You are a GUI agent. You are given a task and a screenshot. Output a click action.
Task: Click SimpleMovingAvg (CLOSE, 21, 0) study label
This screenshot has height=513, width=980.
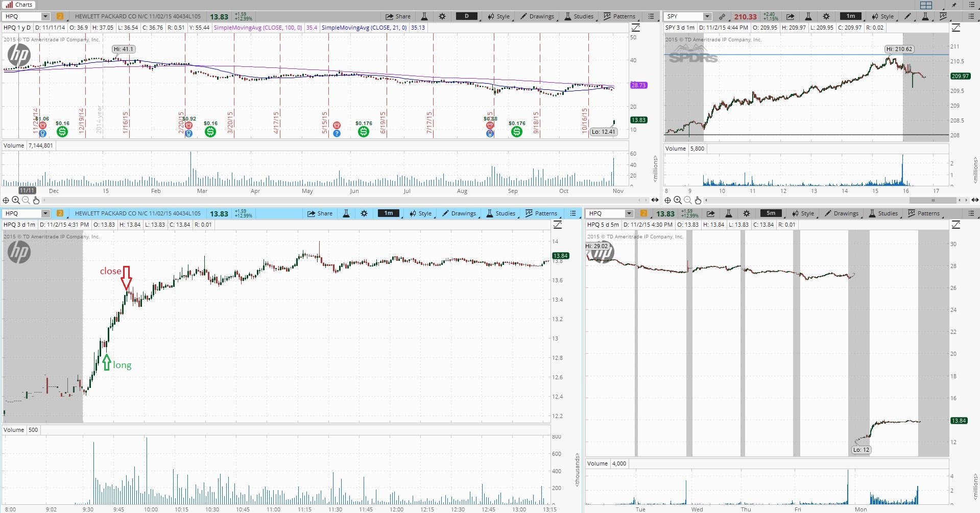pos(364,28)
